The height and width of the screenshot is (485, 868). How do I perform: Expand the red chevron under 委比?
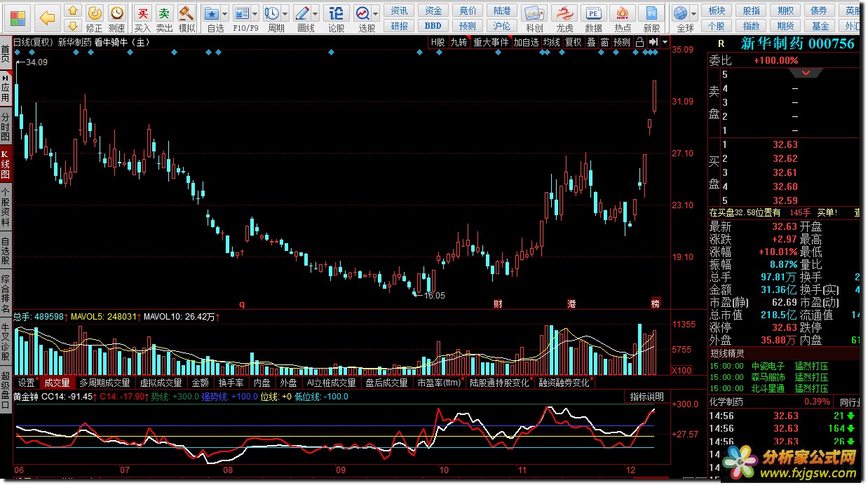[x=806, y=73]
